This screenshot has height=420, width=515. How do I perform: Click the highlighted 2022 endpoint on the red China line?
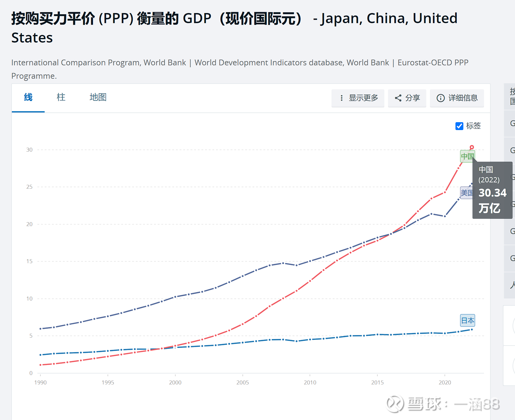pos(472,147)
